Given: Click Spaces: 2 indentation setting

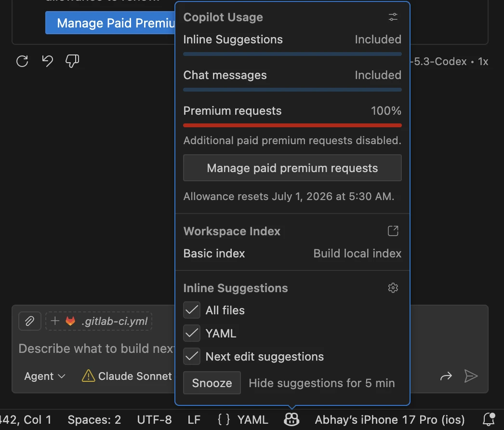Looking at the screenshot, I should point(94,420).
